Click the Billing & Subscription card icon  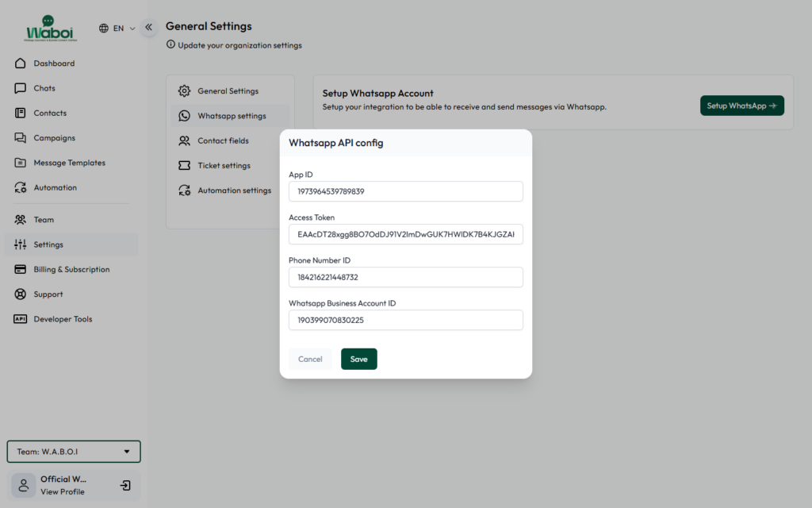[x=20, y=270]
